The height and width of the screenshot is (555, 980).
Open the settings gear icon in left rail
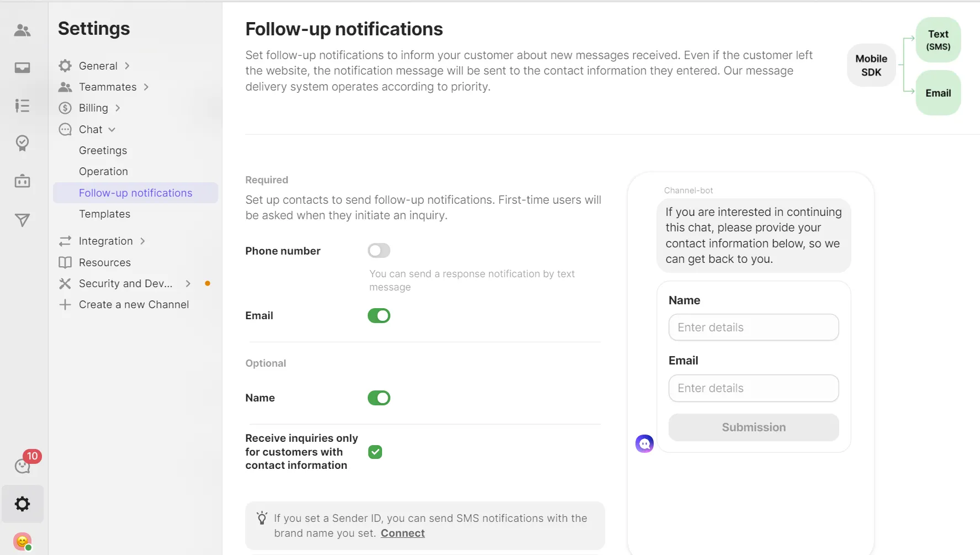click(x=22, y=504)
